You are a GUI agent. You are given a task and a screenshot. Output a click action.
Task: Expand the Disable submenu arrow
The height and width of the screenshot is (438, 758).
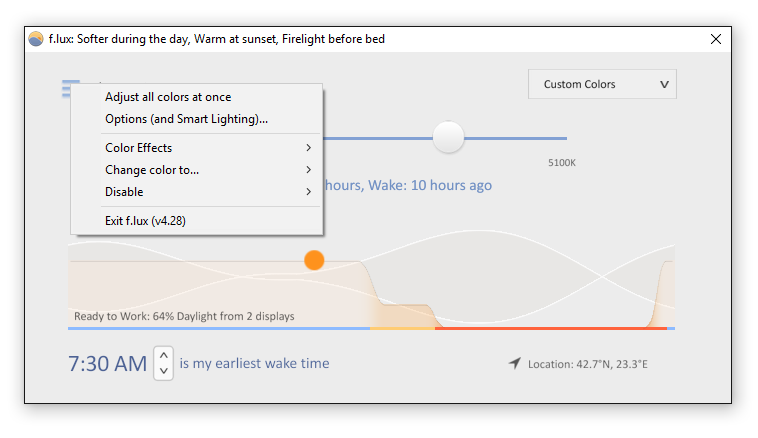pos(308,192)
